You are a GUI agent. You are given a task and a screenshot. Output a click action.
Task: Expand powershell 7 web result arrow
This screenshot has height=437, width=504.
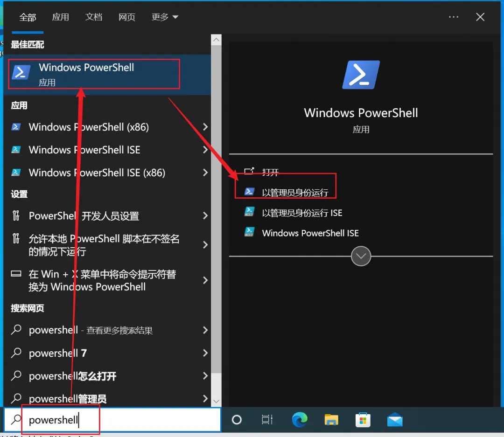point(205,353)
